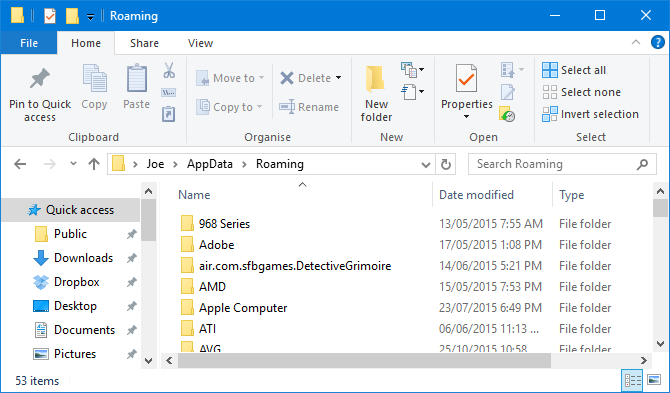The width and height of the screenshot is (670, 393).
Task: Click the Refresh button
Action: [x=445, y=164]
